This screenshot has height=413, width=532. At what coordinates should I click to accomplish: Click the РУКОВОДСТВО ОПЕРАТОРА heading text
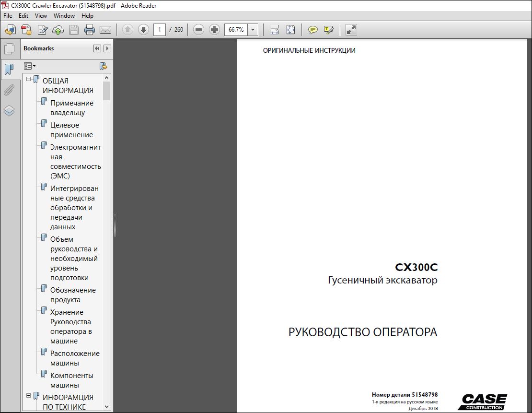point(363,332)
